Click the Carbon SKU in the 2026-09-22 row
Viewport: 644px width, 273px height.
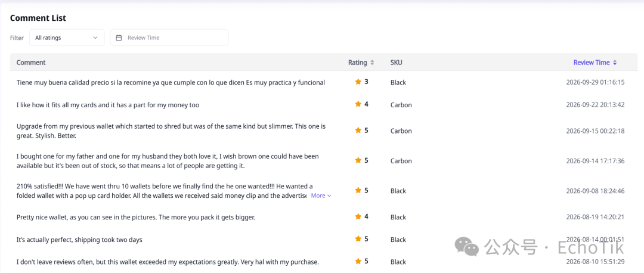pyautogui.click(x=401, y=105)
